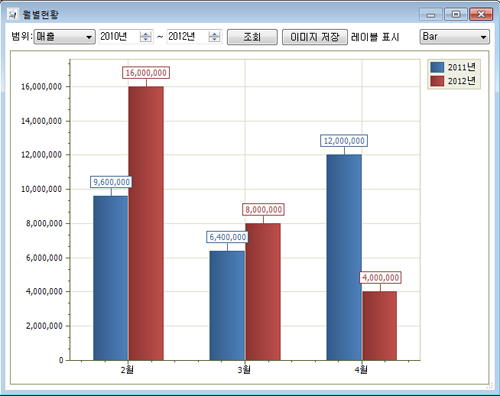500x396 pixels.
Task: Open the 매출 range dropdown
Action: point(65,37)
